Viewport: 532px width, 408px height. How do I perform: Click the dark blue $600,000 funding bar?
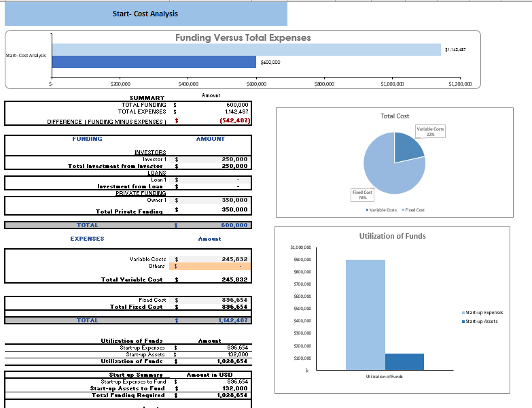(154, 62)
